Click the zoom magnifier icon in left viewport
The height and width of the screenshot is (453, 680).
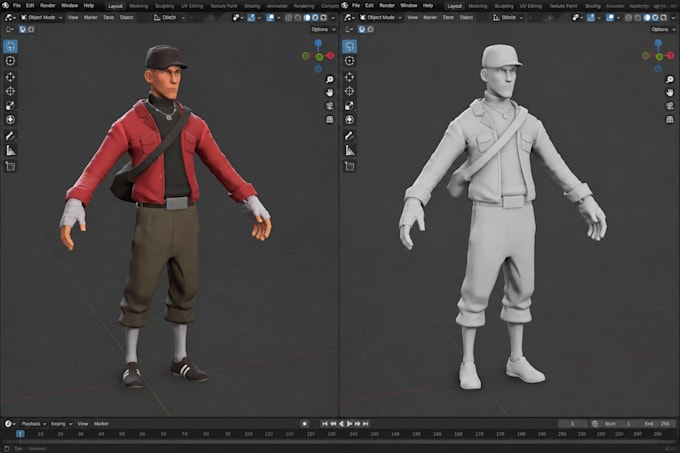[330, 79]
